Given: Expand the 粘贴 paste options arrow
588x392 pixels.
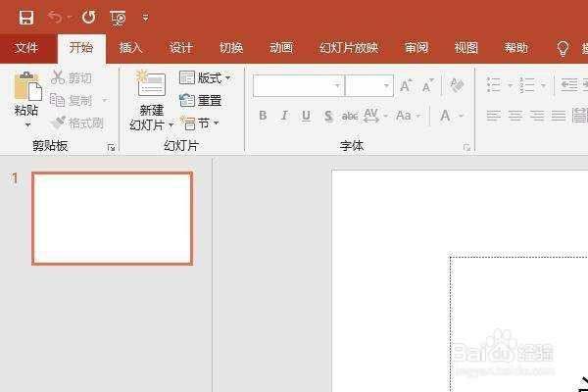Looking at the screenshot, I should pos(27,124).
